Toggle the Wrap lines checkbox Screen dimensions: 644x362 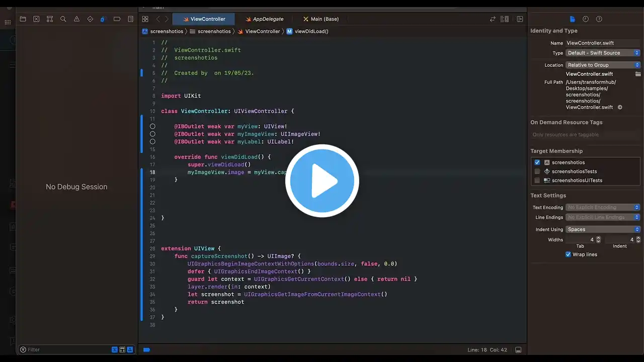[568, 254]
